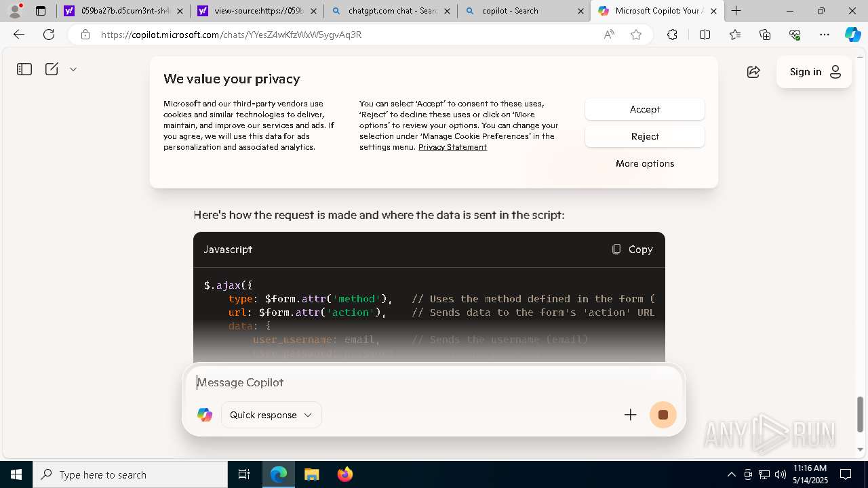View site information lock icon
Viewport: 868px width, 488px height.
[85, 35]
